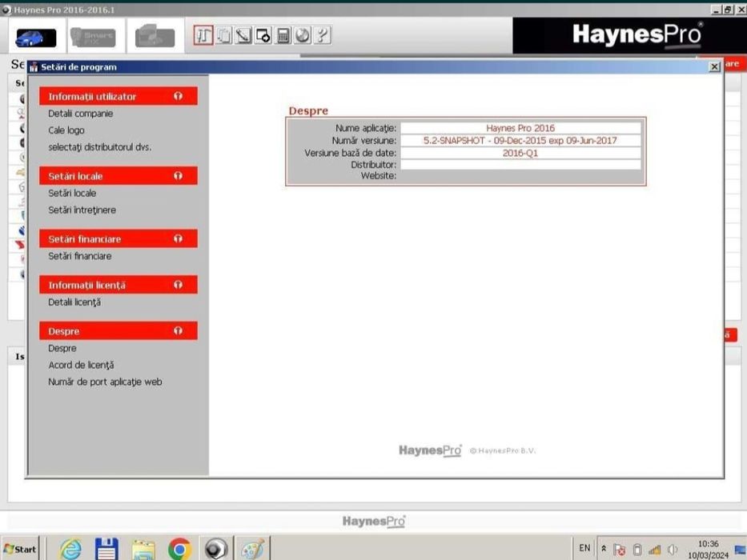Show hidden system tray icons
The image size is (747, 560).
pyautogui.click(x=604, y=549)
